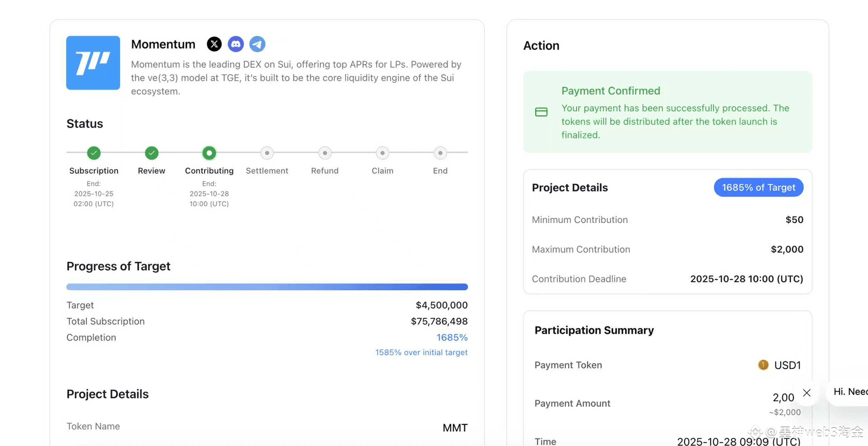The width and height of the screenshot is (868, 446).
Task: Click the Review step green checkmark
Action: (152, 153)
